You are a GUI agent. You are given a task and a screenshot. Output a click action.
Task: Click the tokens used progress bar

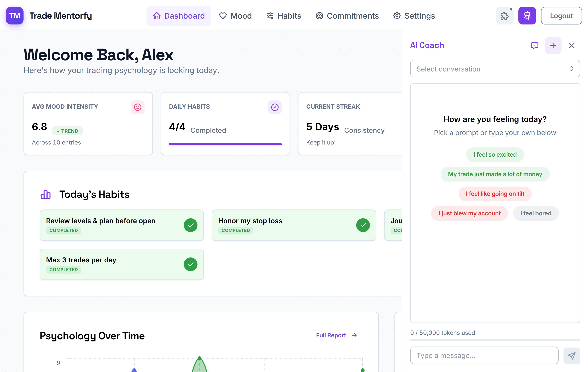click(x=495, y=340)
